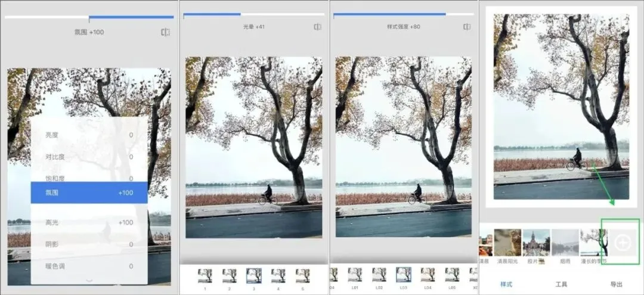Switch to the 样式 tab
This screenshot has width=644, height=295.
(x=506, y=284)
